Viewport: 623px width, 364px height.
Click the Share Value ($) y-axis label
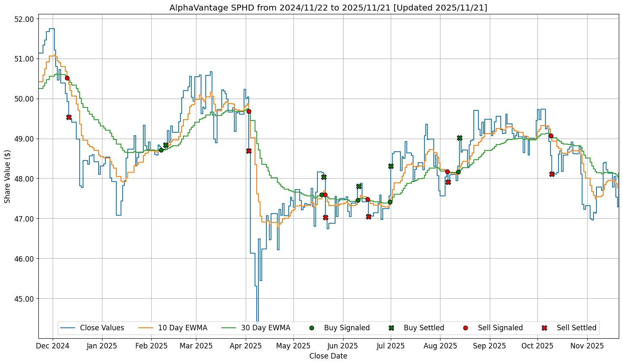[x=7, y=176]
